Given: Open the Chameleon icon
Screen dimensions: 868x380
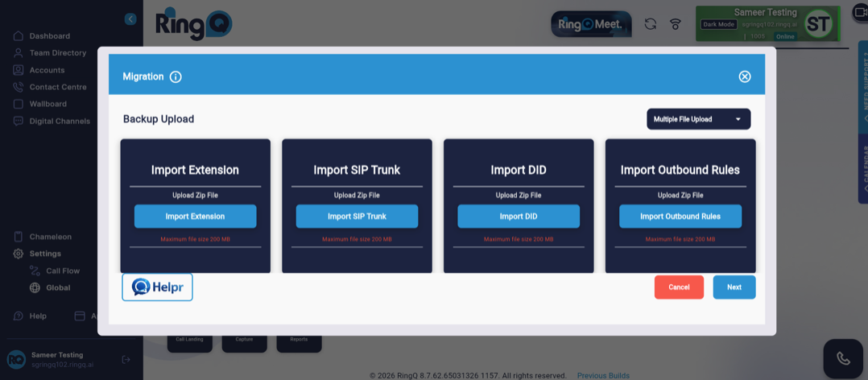Looking at the screenshot, I should click(19, 237).
